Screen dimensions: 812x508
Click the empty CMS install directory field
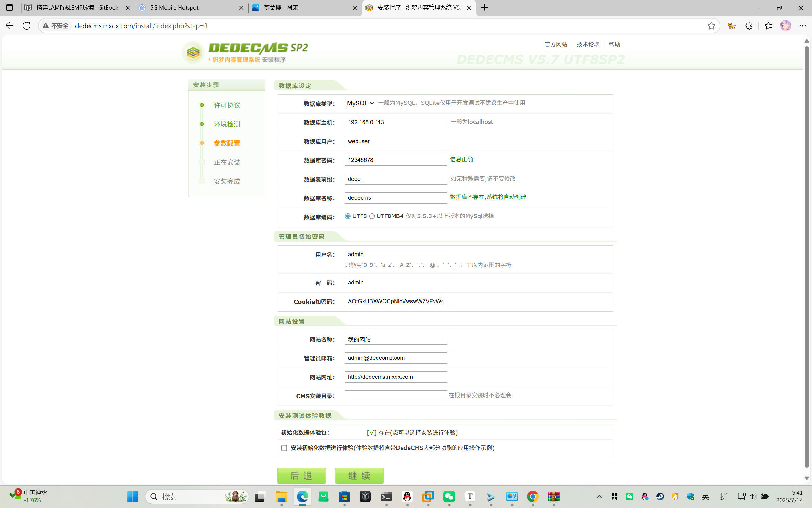pos(396,396)
